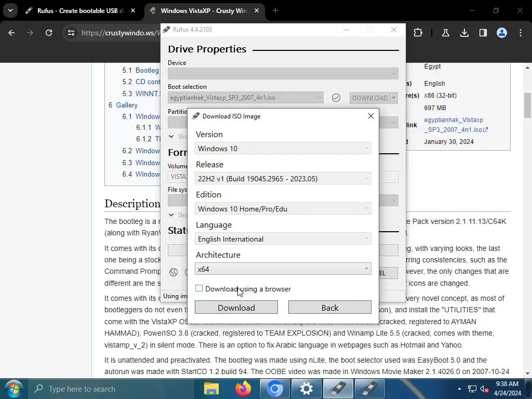Open File Explorer from taskbar
532x399 pixels.
(x=211, y=389)
